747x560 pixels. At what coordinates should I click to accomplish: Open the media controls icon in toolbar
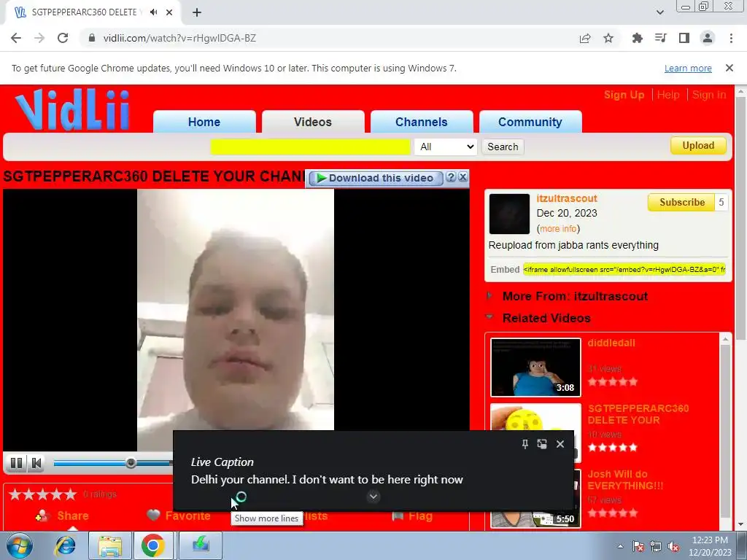pyautogui.click(x=661, y=38)
